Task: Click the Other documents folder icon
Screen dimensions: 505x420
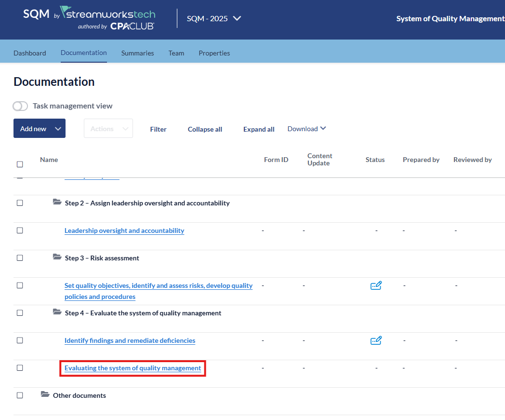Action: 45,395
